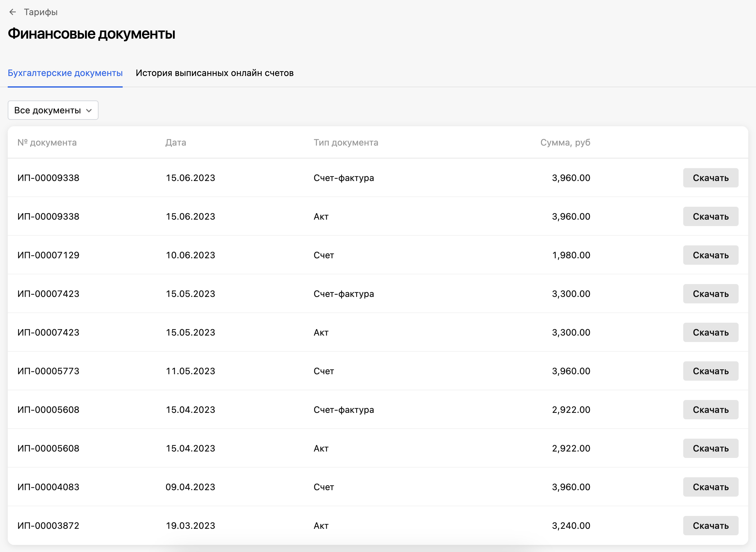Download Акт ИП-00005608 dated 15.04.2023
This screenshot has width=756, height=552.
click(x=710, y=448)
